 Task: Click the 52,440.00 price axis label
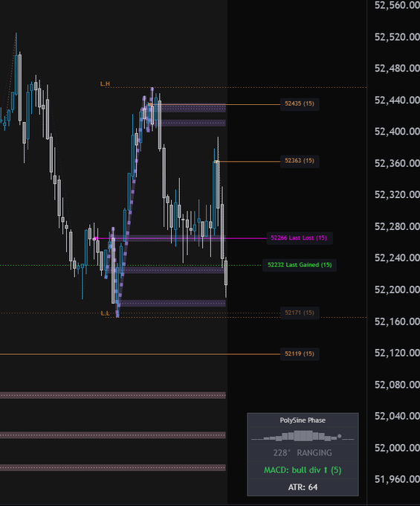tap(397, 100)
